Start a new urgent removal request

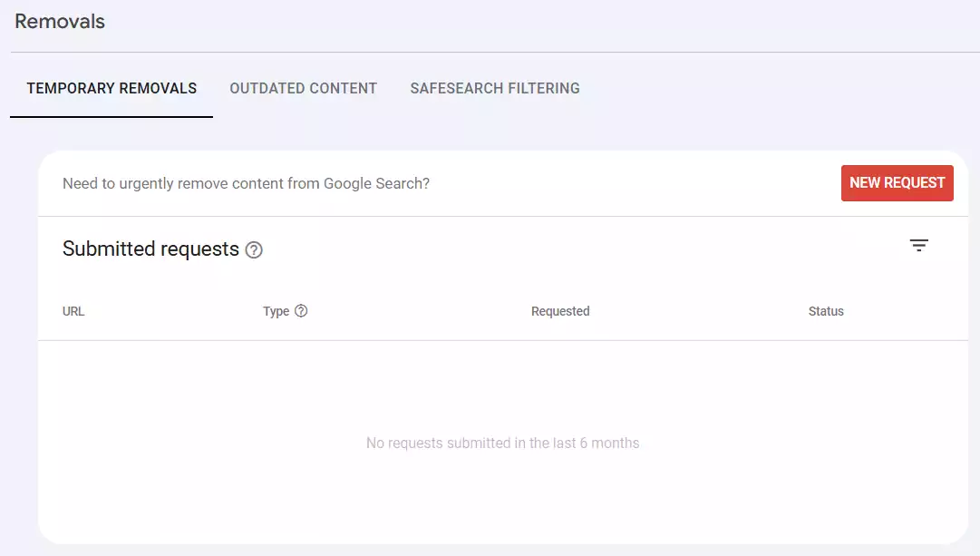tap(897, 182)
